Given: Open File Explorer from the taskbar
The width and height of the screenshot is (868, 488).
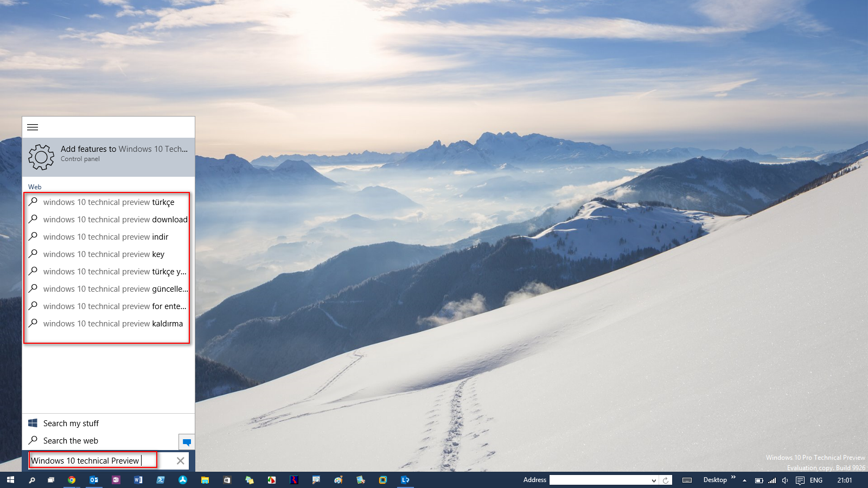Looking at the screenshot, I should 205,480.
